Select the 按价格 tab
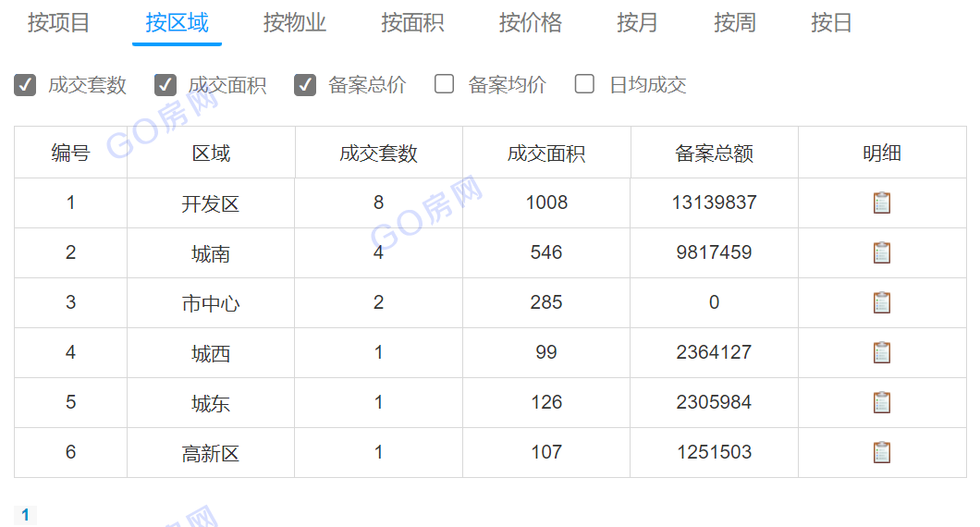The width and height of the screenshot is (980, 527). click(531, 23)
